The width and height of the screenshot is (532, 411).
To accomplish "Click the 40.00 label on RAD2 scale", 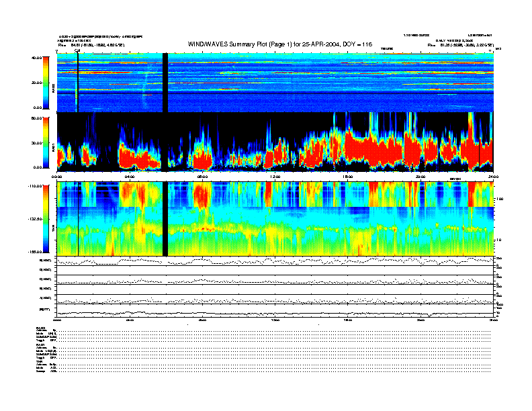I will tap(37, 58).
